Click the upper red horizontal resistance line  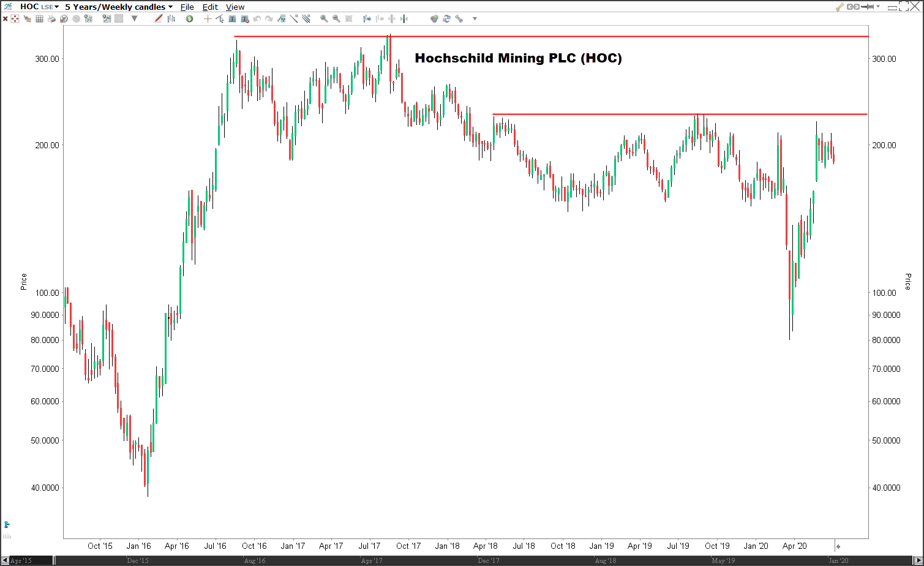tap(551, 37)
